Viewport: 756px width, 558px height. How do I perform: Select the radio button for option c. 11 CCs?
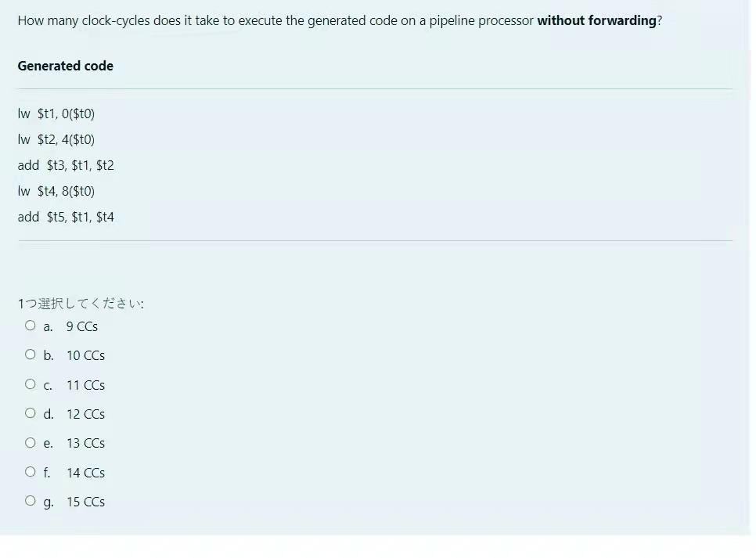point(30,383)
